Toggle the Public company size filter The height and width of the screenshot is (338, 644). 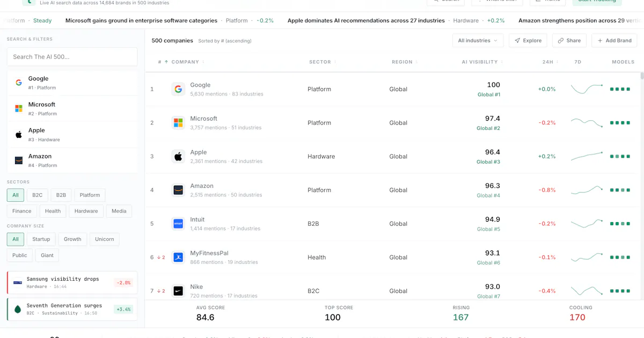point(20,255)
